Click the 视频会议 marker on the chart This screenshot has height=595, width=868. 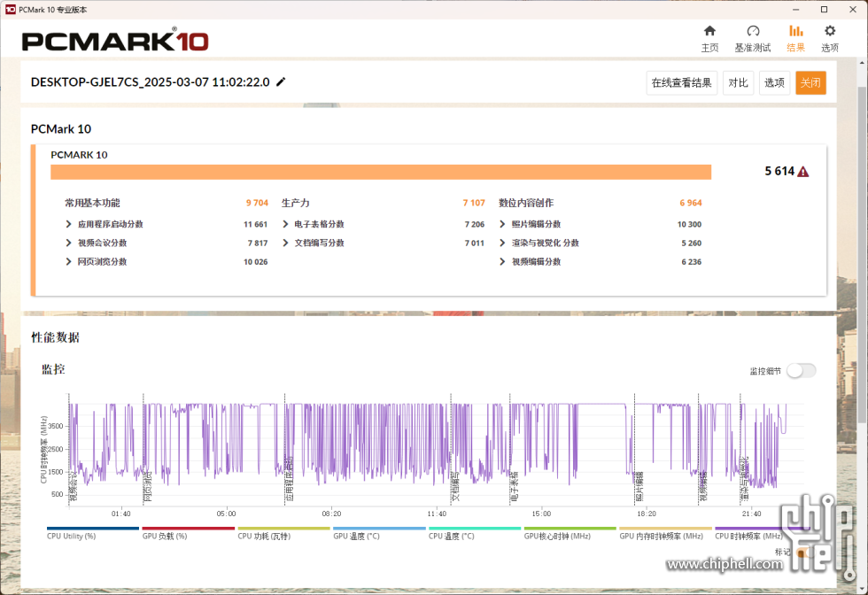point(73,487)
